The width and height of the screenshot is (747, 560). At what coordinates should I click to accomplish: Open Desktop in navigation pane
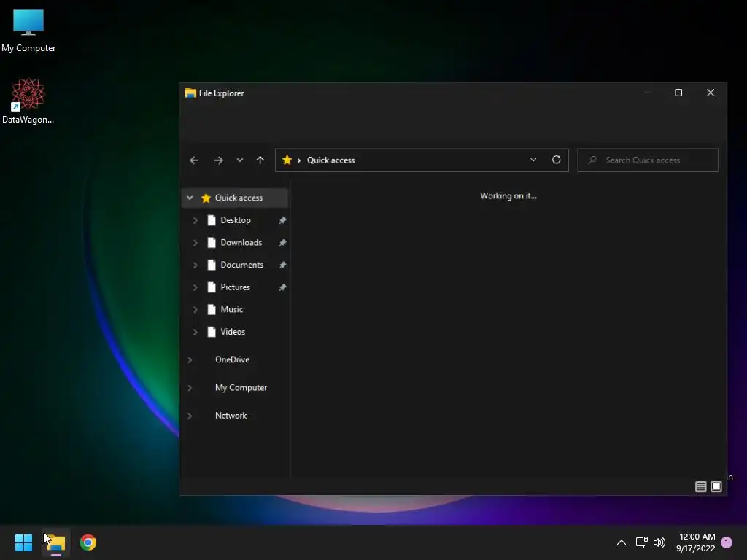[x=236, y=220]
